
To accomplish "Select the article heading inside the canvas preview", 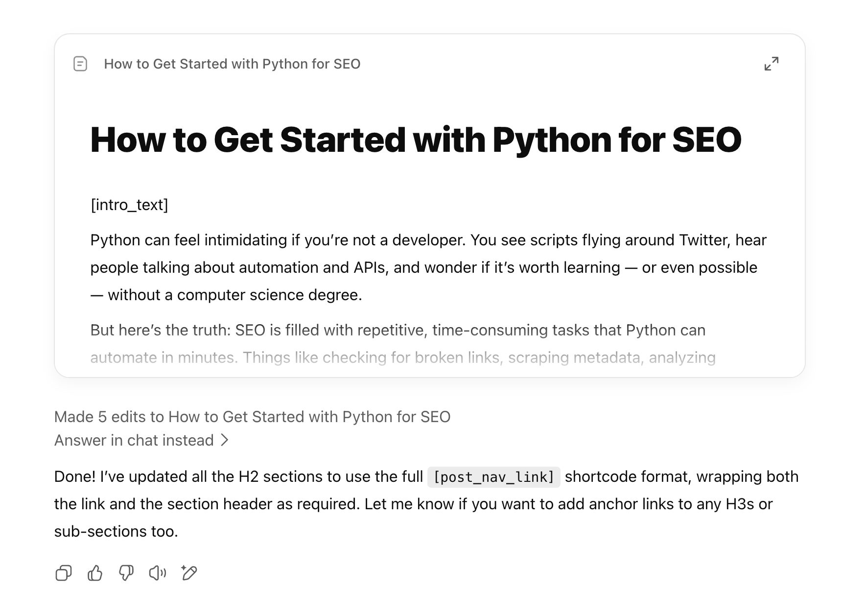I will 416,141.
